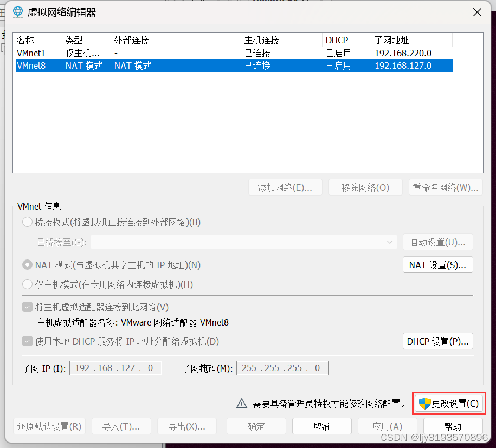Click 已启用 DHCP cell for VMnet1
The height and width of the screenshot is (448, 496).
338,53
